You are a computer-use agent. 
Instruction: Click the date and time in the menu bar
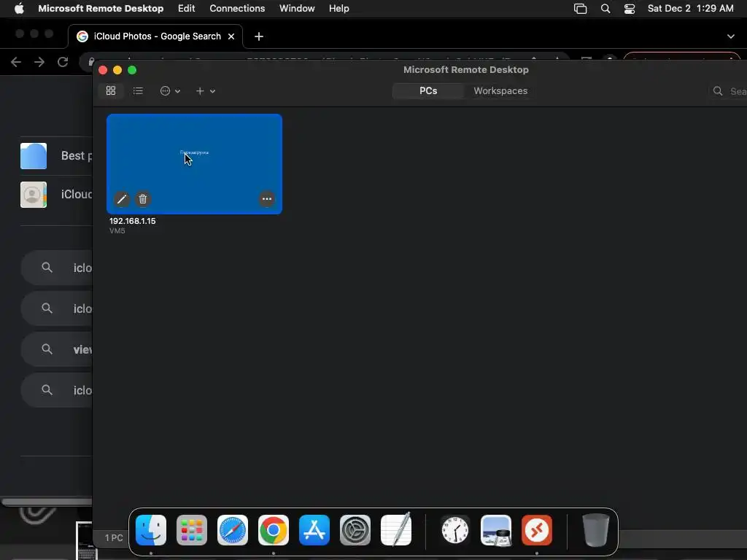690,9
